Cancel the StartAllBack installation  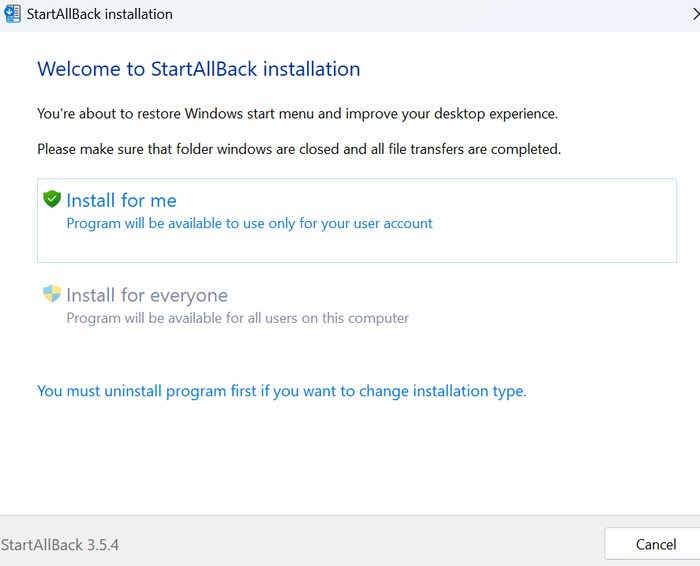click(x=655, y=544)
